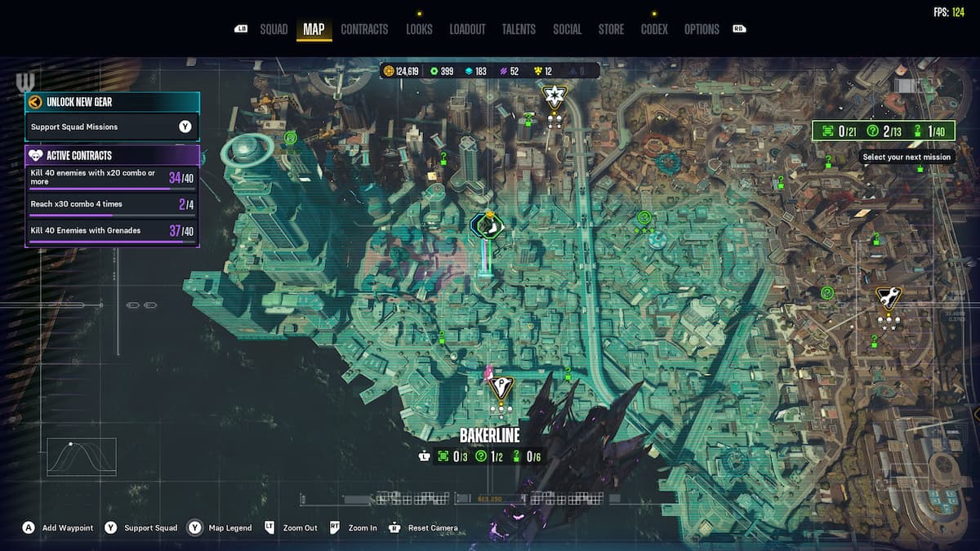
Task: Switch to the Loadout tab
Action: 467,29
